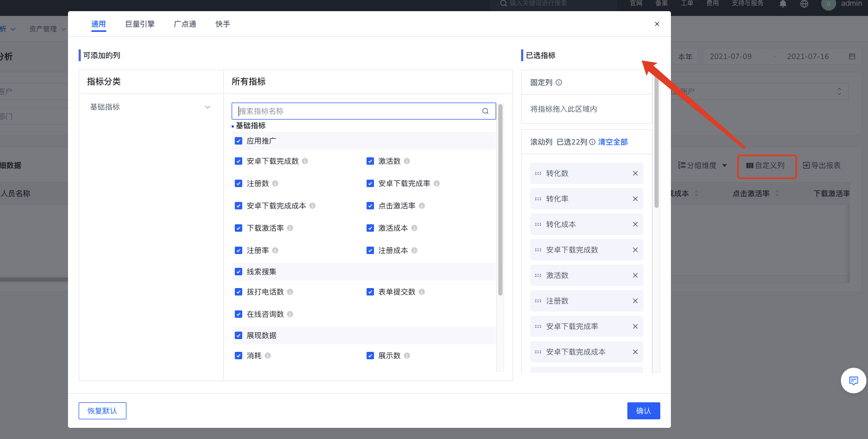Click info icon next to 消耗

(268, 356)
